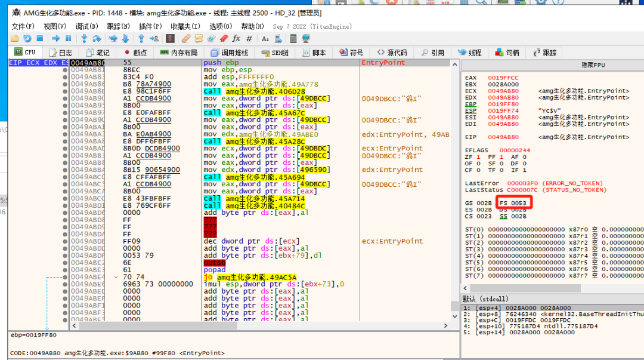Click the disassembly scrollbar down arrow

(x=454, y=316)
